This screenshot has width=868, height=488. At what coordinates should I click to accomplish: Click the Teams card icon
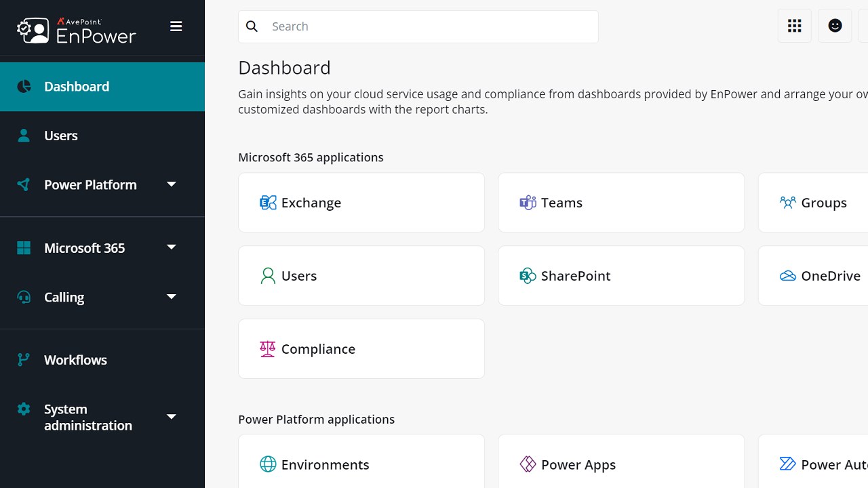click(528, 203)
